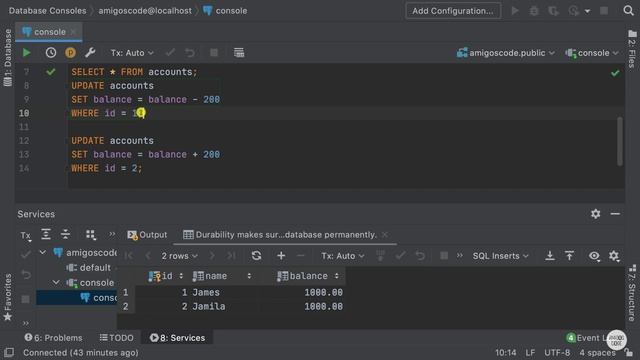Image resolution: width=640 pixels, height=360 pixels.
Task: Open query history clock icon
Action: point(51,53)
